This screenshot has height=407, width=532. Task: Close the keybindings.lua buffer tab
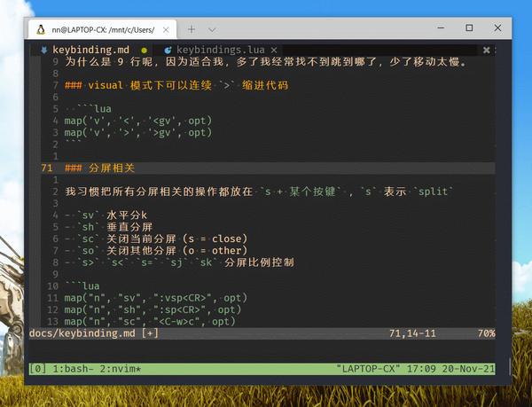274,51
